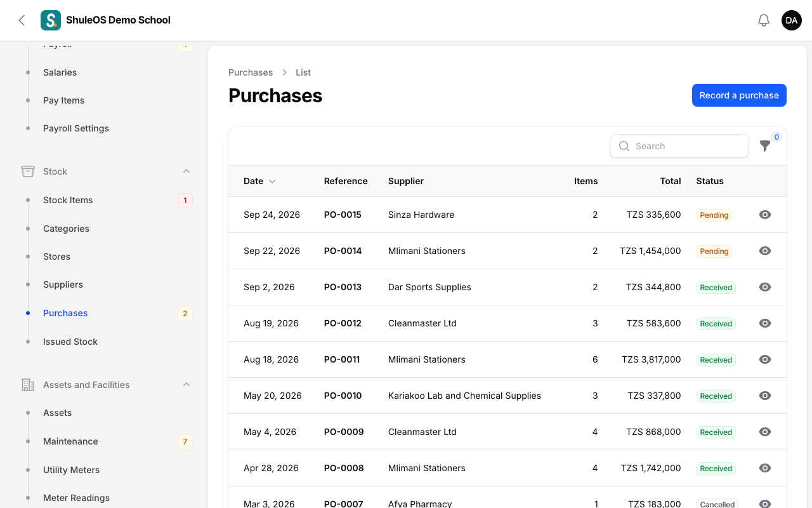Open the table filter funnel icon

(765, 146)
